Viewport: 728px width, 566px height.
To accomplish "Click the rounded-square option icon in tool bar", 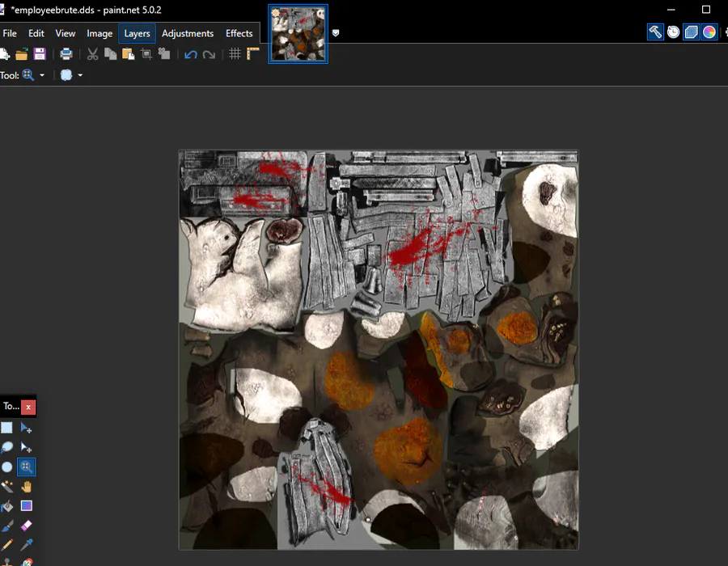I will pos(66,75).
